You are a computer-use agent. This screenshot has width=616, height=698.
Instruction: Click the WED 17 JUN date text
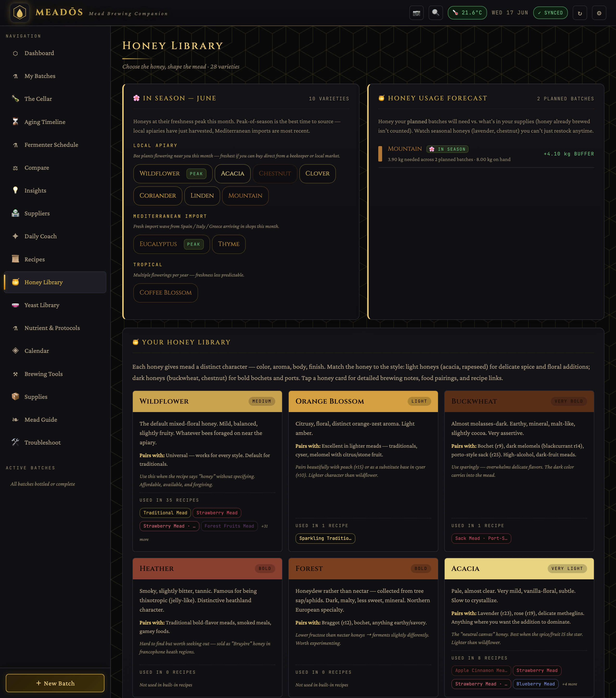pyautogui.click(x=510, y=13)
